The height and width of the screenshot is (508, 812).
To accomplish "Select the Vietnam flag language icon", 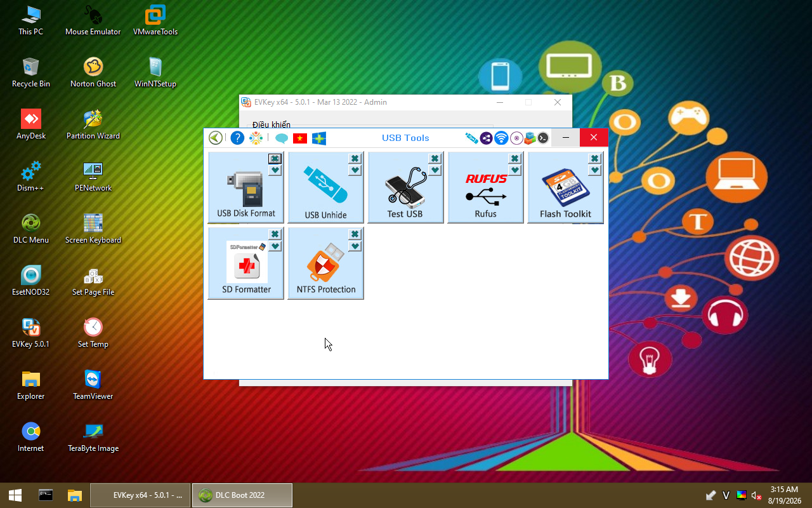I will pos(300,138).
